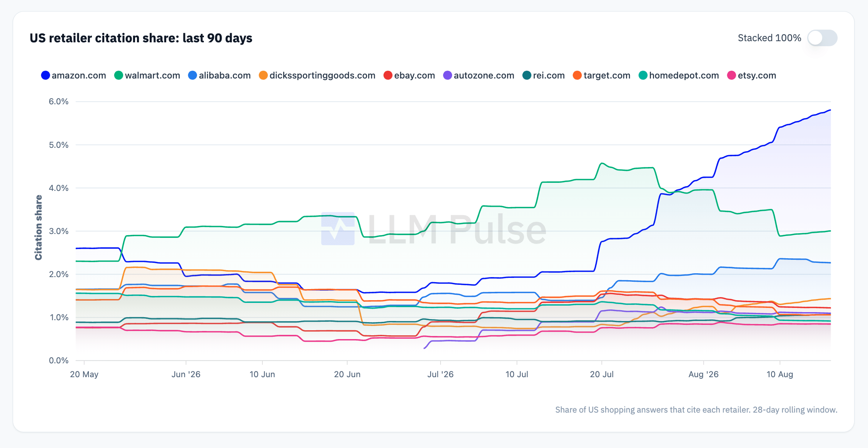The height and width of the screenshot is (448, 868).
Task: Select the ebay.com legend color dot
Action: tap(388, 75)
